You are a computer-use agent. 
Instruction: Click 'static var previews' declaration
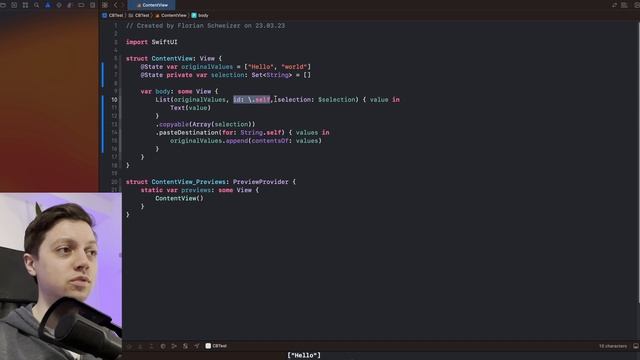point(176,190)
